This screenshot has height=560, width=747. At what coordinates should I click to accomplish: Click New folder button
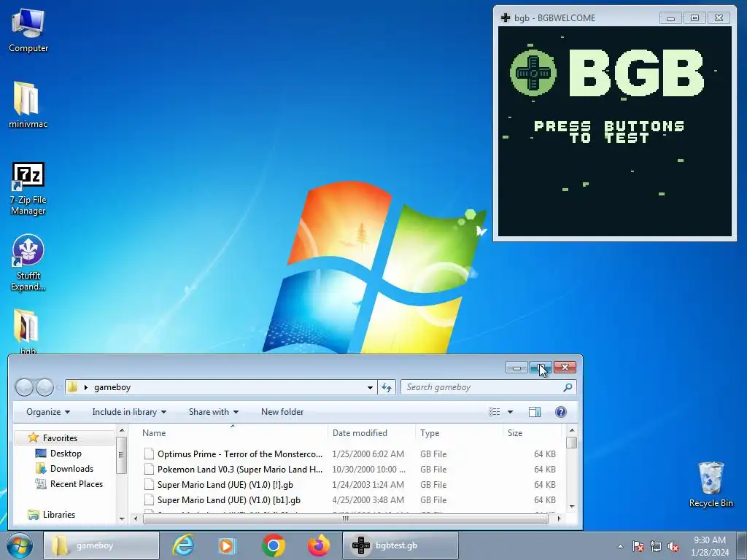point(282,412)
